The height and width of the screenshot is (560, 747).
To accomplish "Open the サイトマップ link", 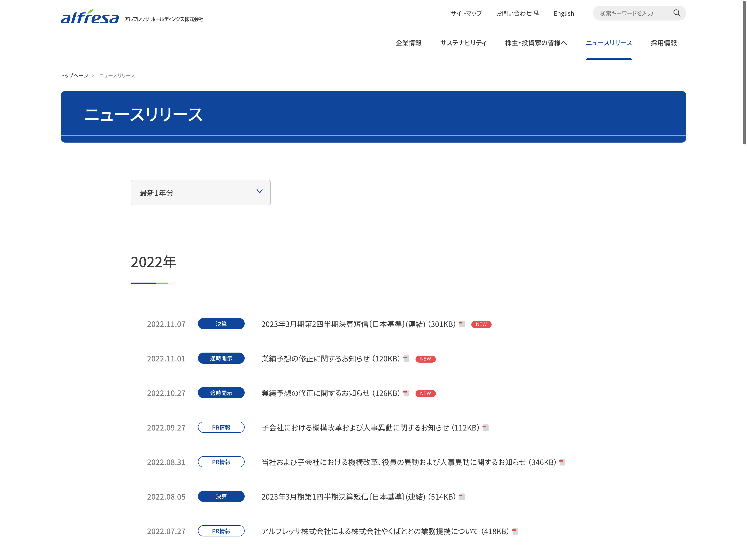I will coord(466,13).
